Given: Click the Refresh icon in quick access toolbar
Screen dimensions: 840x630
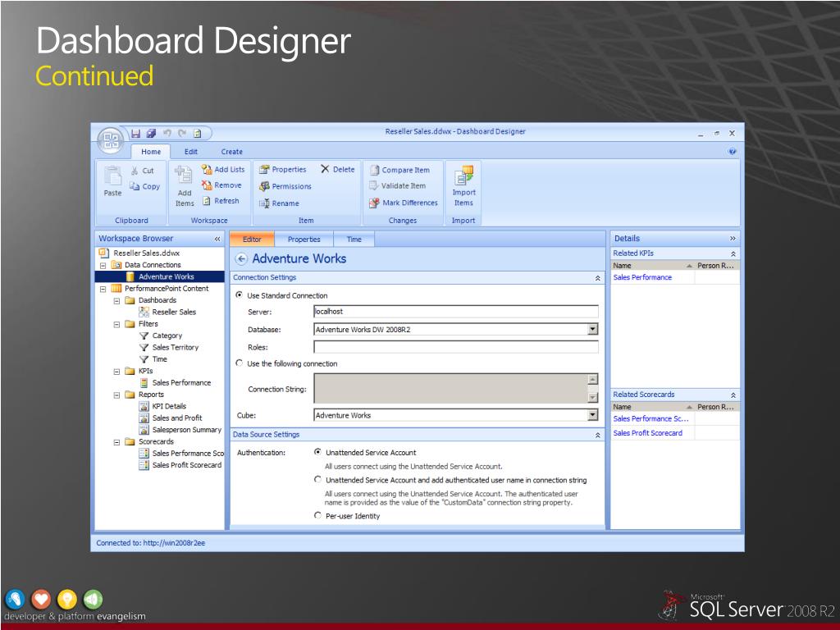Looking at the screenshot, I should coord(197,133).
